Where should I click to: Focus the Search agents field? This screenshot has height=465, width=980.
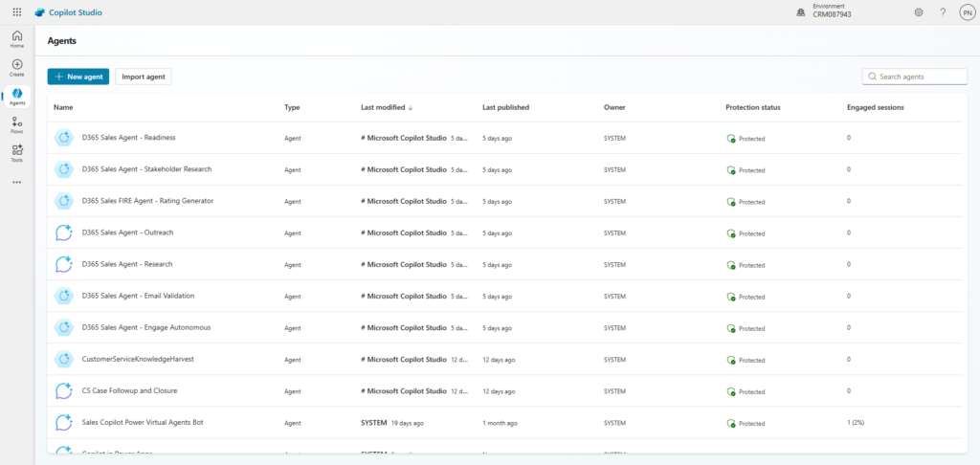(x=914, y=77)
